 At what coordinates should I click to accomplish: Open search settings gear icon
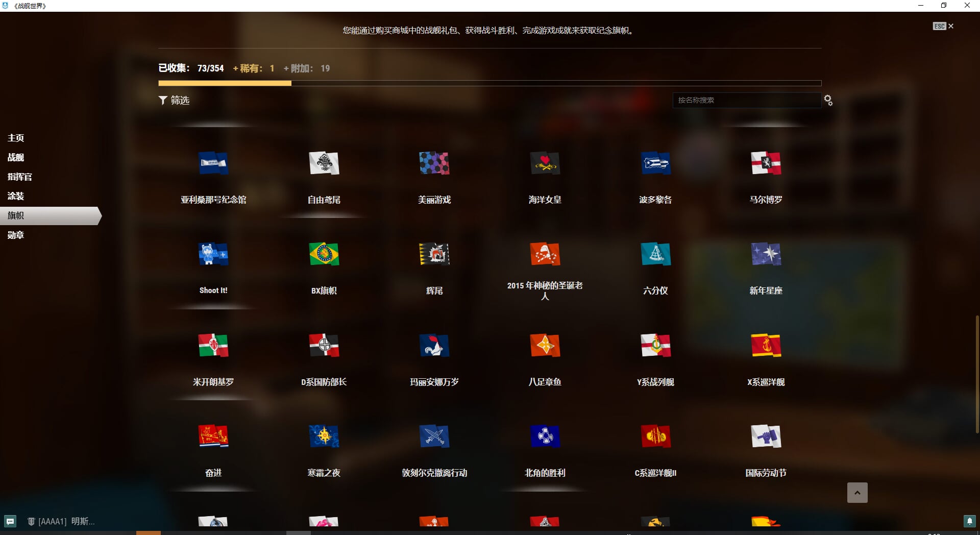(828, 101)
